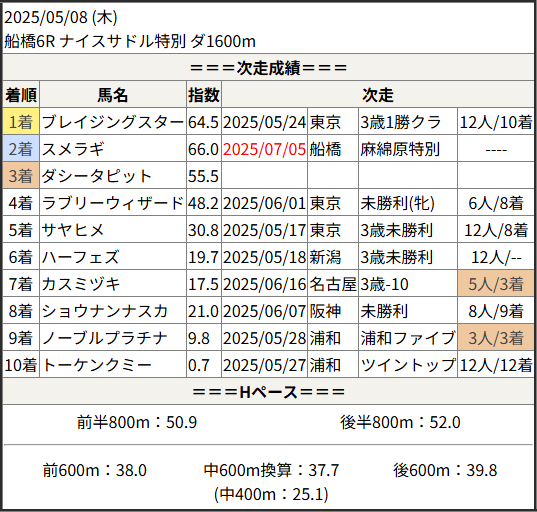
Task: Select the 麻綿原特別 race name
Action: click(x=400, y=149)
